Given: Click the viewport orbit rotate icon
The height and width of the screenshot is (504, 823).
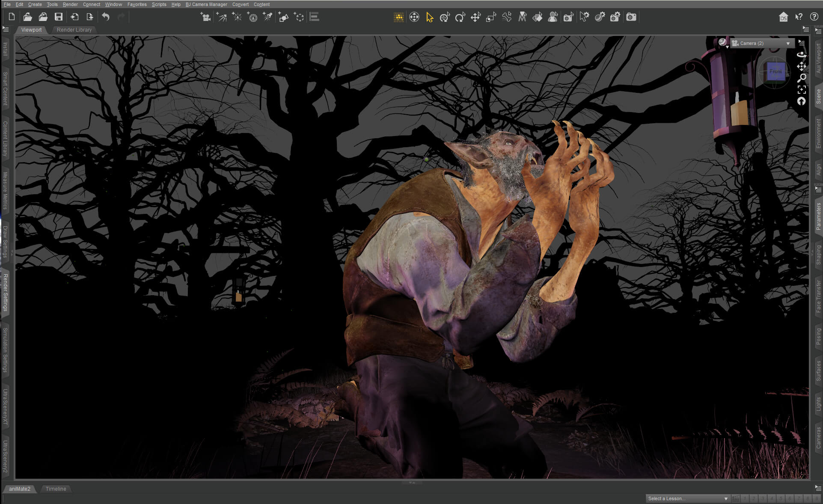Looking at the screenshot, I should pyautogui.click(x=802, y=55).
